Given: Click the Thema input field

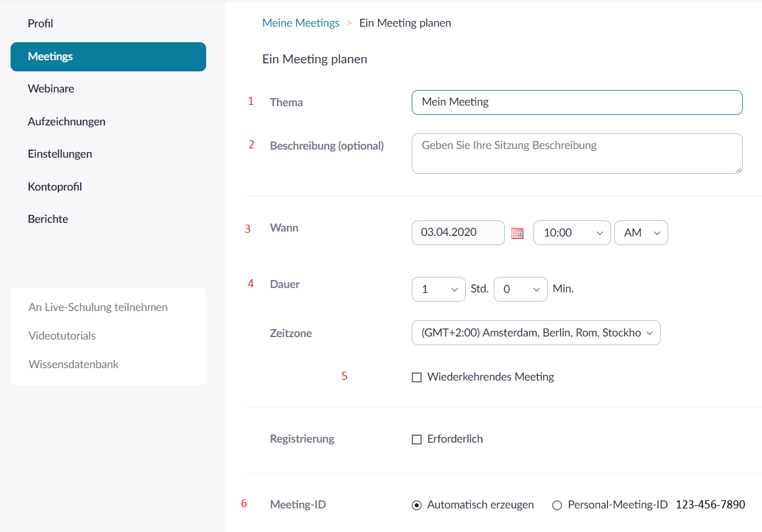Looking at the screenshot, I should point(576,102).
